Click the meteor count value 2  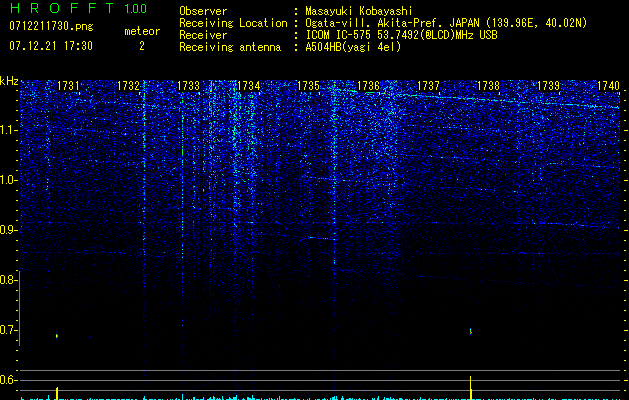[142, 46]
